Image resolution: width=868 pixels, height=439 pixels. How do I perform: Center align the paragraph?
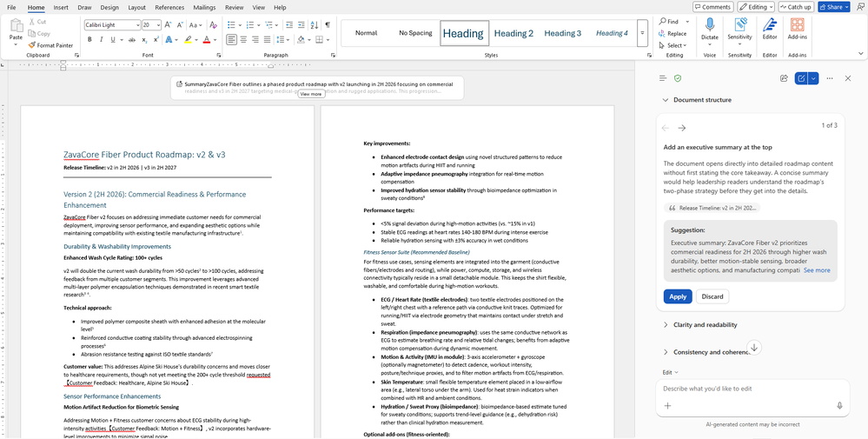(x=243, y=40)
